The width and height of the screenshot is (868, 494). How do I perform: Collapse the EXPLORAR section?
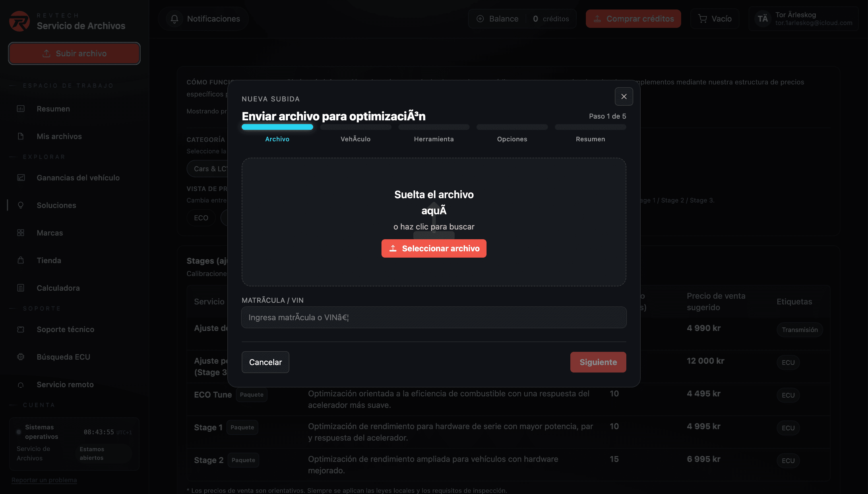tap(13, 157)
